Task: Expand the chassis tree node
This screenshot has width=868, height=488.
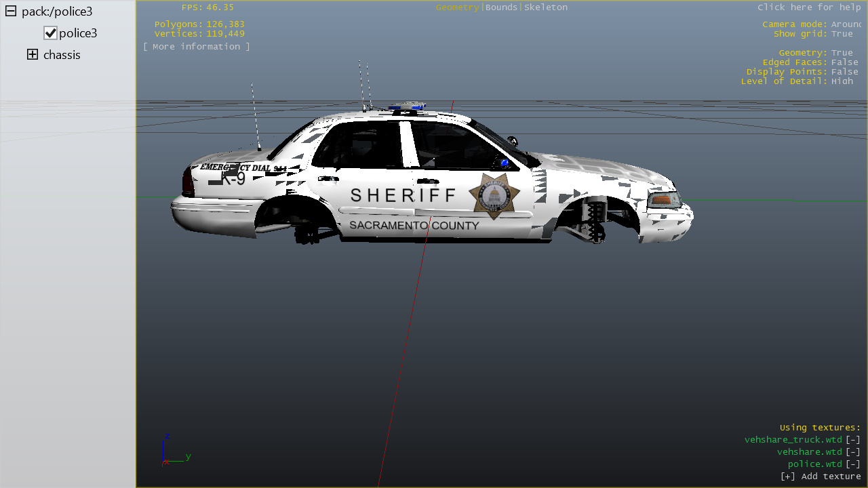Action: tap(33, 55)
